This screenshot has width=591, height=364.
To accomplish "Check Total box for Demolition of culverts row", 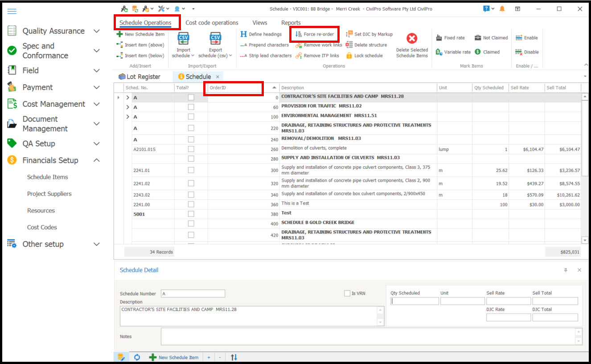I will click(191, 149).
